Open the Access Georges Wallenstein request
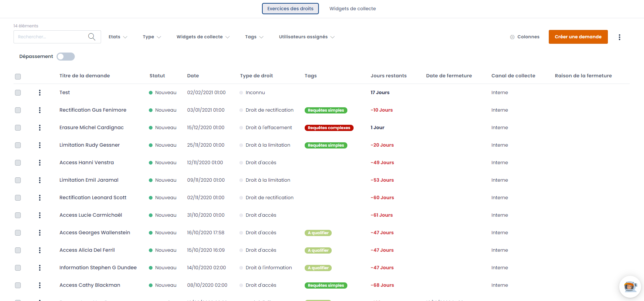This screenshot has width=644, height=301. [x=95, y=233]
